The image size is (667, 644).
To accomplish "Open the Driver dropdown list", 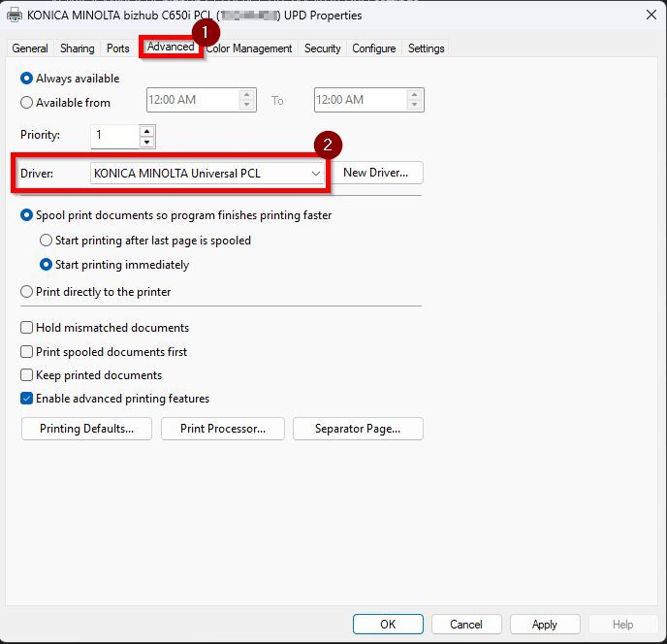I will pyautogui.click(x=315, y=173).
